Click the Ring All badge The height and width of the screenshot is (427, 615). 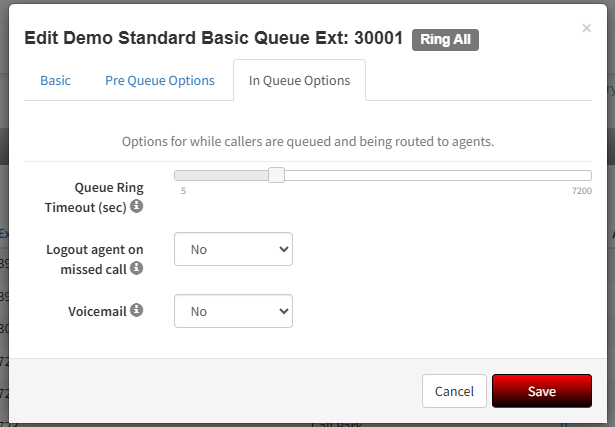(x=445, y=40)
